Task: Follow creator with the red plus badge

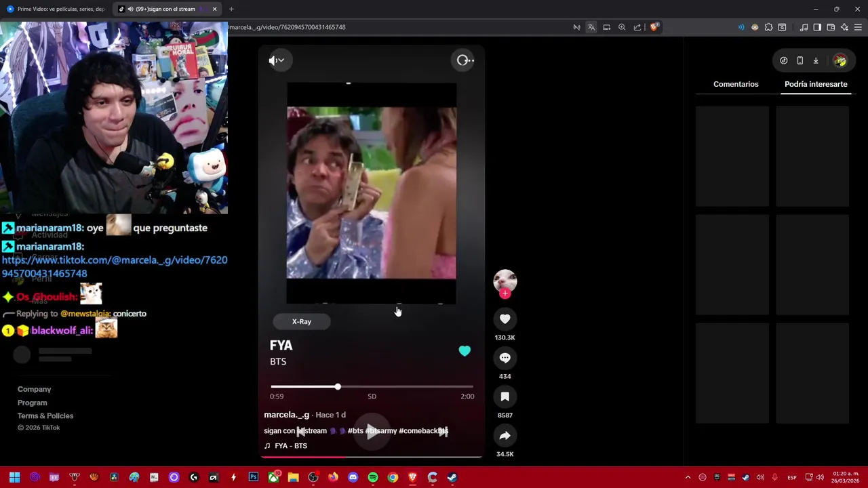Action: [x=505, y=293]
